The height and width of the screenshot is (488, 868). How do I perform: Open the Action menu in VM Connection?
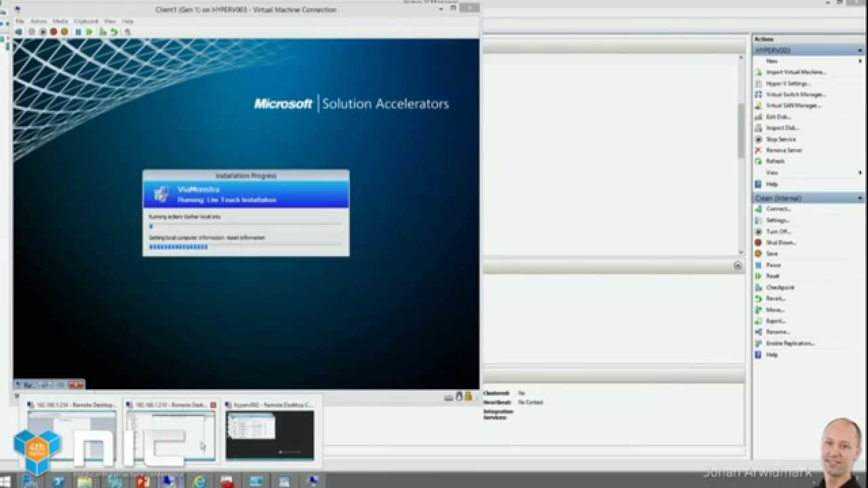point(39,22)
